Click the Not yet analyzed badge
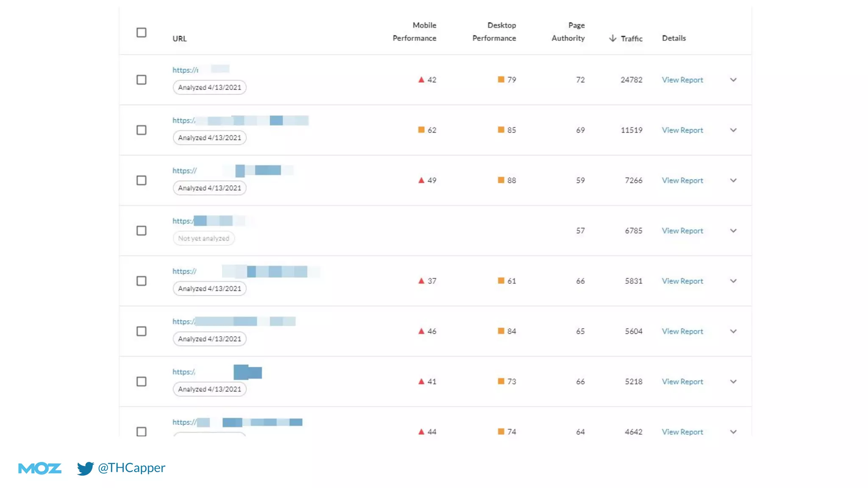The image size is (868, 488). point(203,238)
